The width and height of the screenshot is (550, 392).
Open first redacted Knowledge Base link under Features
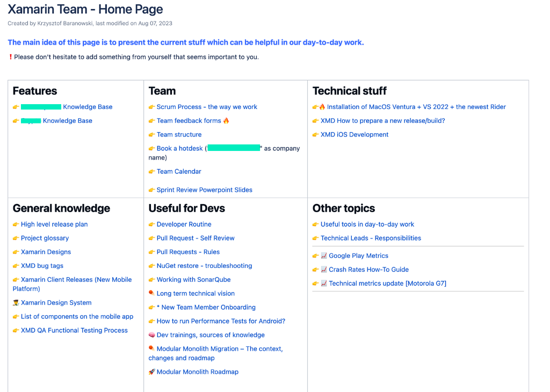[67, 107]
